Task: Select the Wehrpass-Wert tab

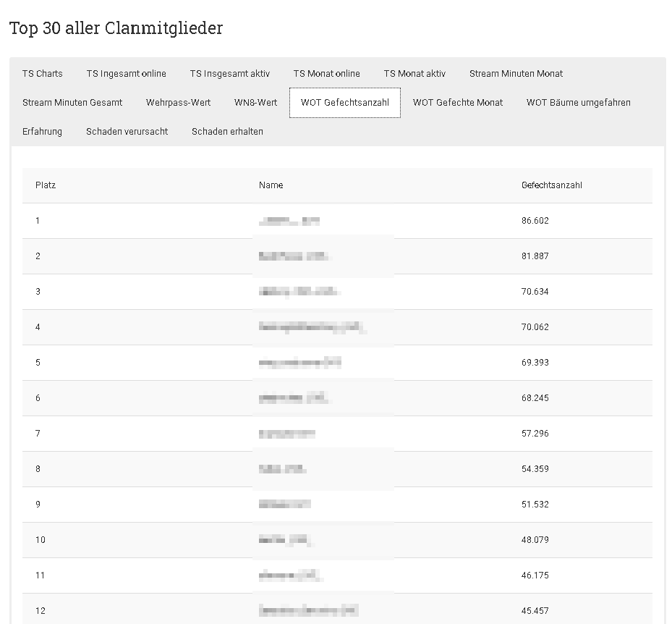Action: coord(178,103)
